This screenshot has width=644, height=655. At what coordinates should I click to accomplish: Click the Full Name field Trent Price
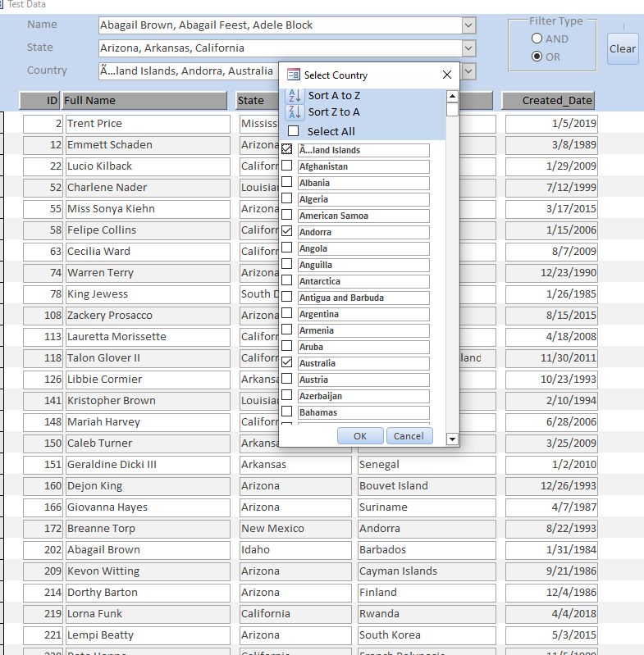click(x=147, y=124)
